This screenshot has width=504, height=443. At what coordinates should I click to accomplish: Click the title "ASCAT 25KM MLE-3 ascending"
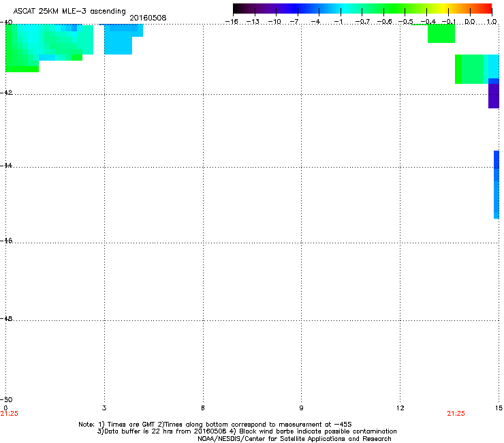click(69, 11)
